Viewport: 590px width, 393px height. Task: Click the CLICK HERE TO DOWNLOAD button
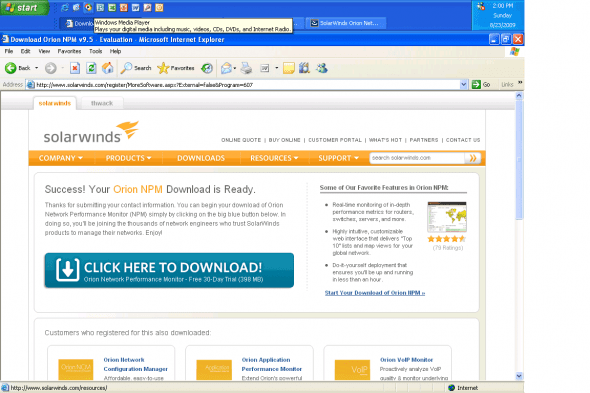pos(169,270)
